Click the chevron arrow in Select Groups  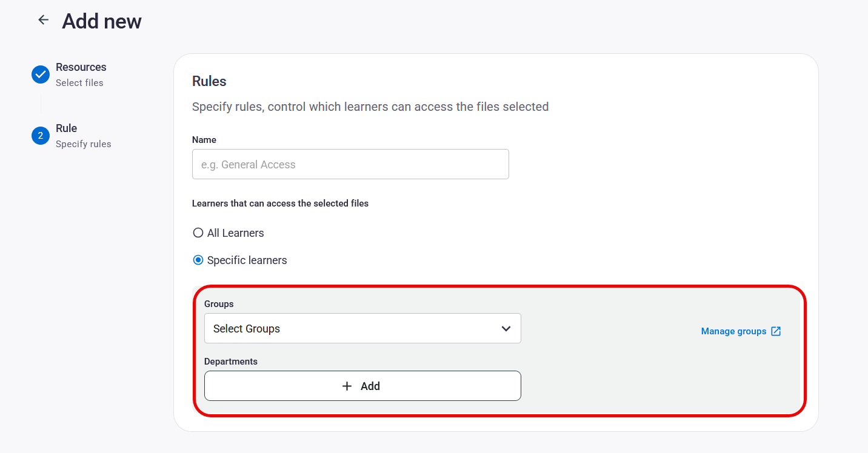pyautogui.click(x=506, y=329)
